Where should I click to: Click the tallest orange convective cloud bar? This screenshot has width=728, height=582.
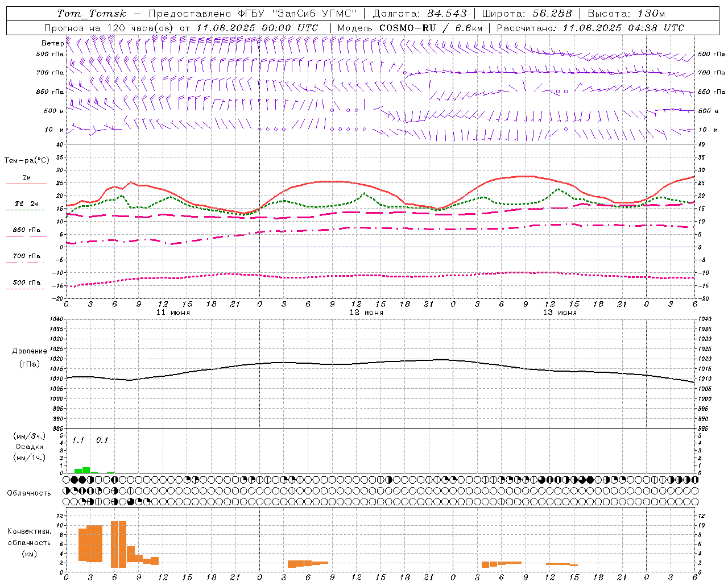click(x=118, y=544)
